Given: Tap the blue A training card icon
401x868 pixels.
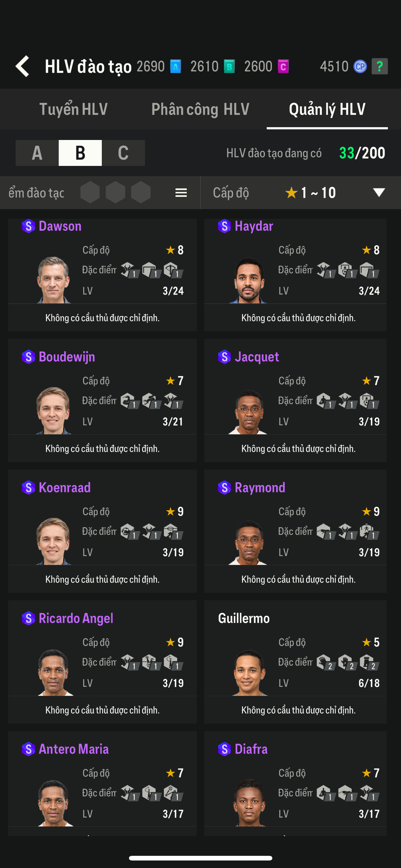Looking at the screenshot, I should (x=176, y=66).
